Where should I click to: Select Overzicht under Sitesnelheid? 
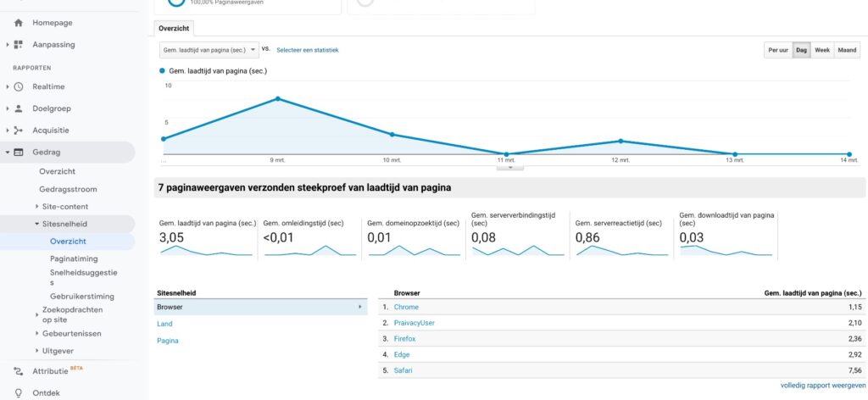click(68, 242)
